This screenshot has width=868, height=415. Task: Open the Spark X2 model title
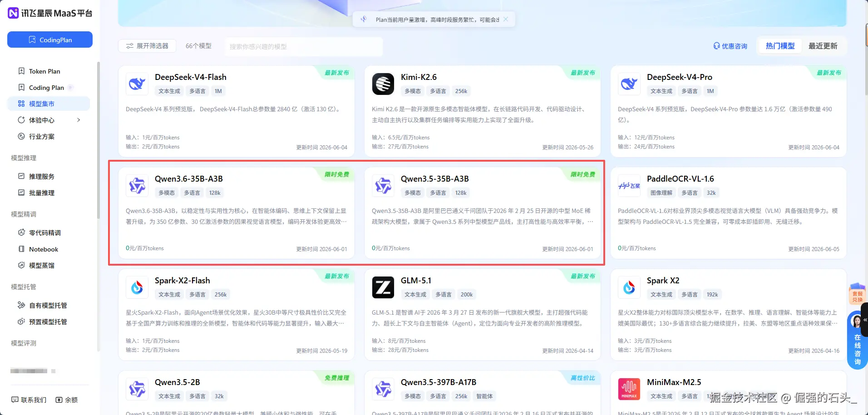[x=663, y=281]
